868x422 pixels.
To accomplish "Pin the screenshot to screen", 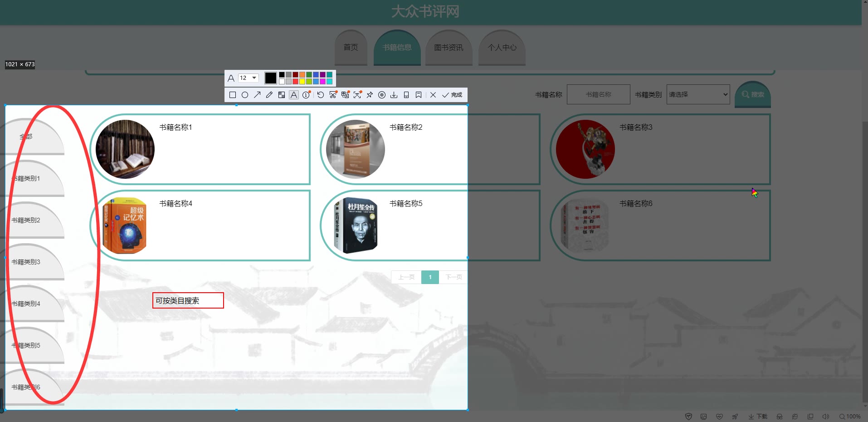I will pyautogui.click(x=370, y=95).
